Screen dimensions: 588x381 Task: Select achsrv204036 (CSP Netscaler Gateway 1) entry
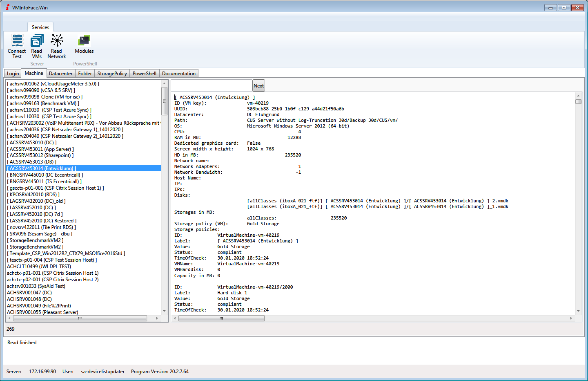tap(65, 130)
